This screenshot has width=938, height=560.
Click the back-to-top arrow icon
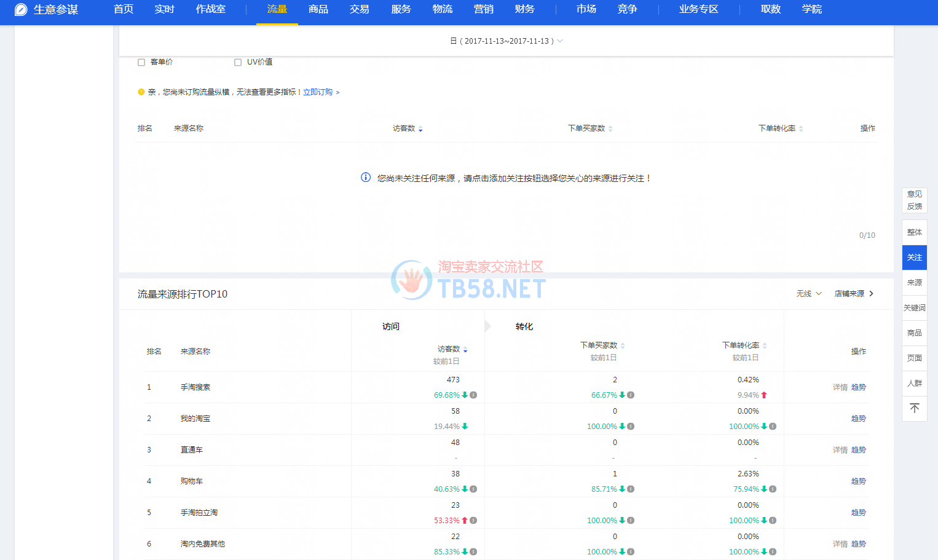(x=914, y=409)
